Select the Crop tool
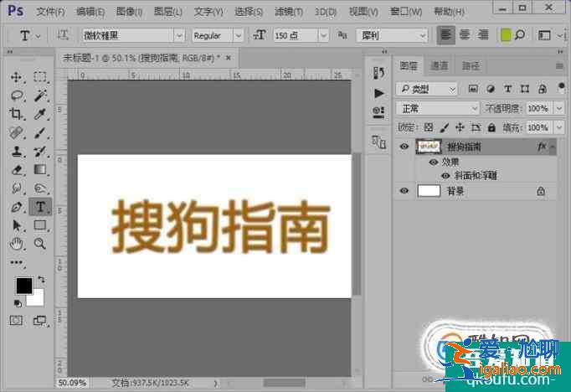The width and height of the screenshot is (571, 392). click(16, 114)
